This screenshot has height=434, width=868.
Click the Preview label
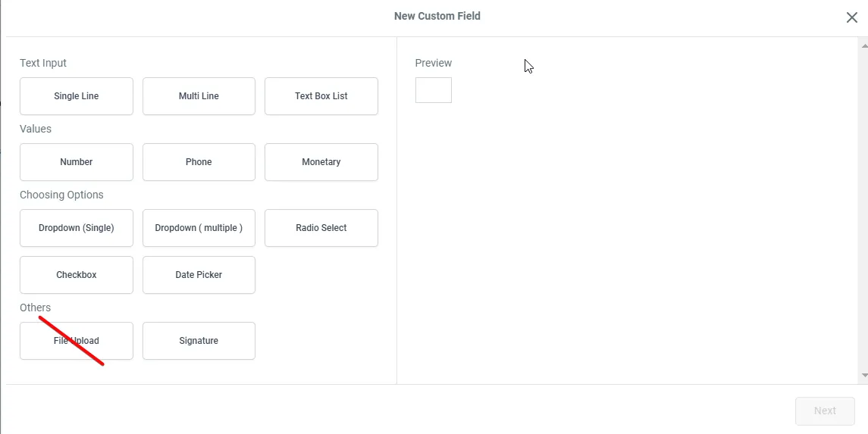point(434,63)
